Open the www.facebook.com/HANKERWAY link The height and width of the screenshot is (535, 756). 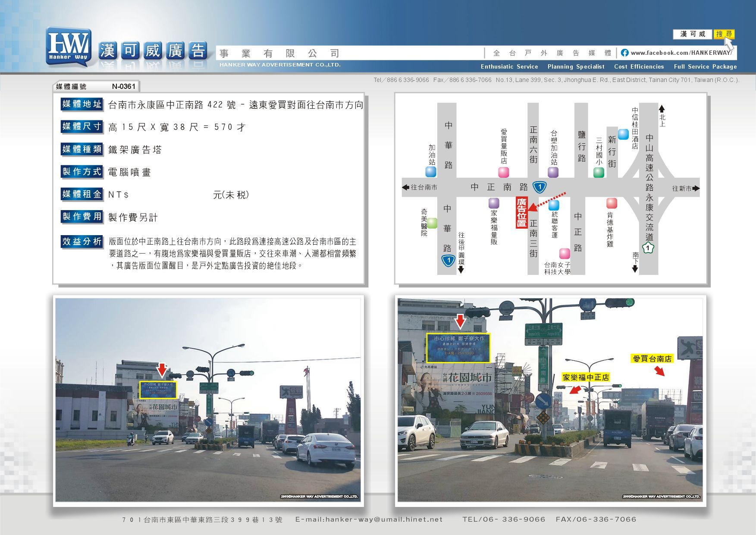(681, 53)
